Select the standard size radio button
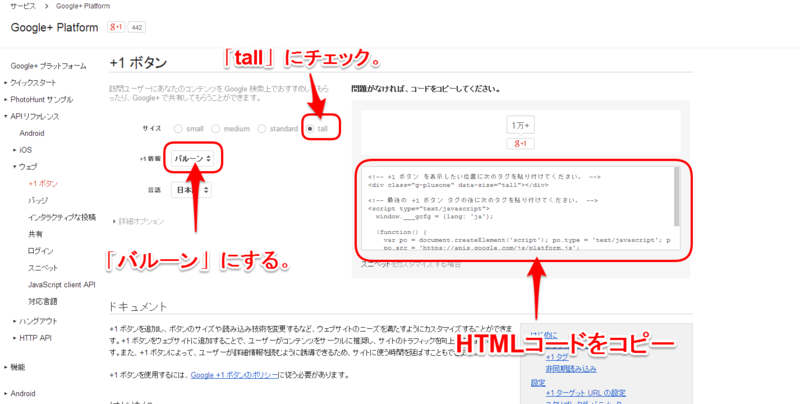Screen dimensions: 800x404 tap(262, 129)
